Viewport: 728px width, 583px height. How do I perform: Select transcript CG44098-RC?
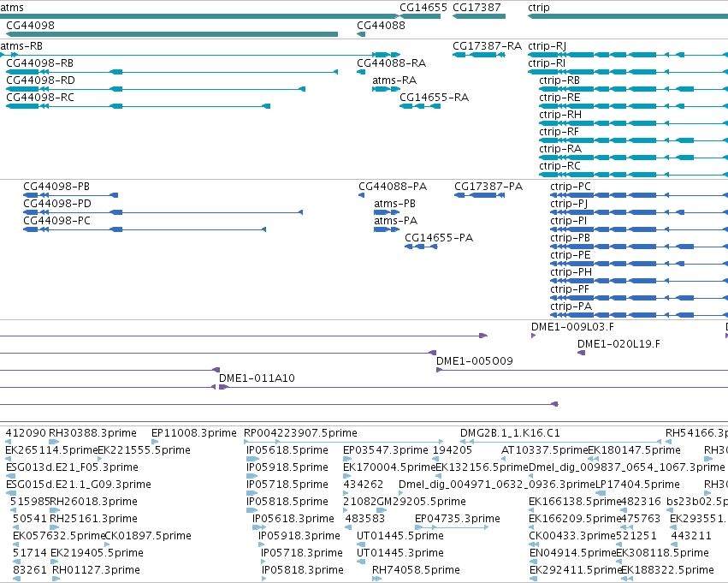[x=40, y=98]
